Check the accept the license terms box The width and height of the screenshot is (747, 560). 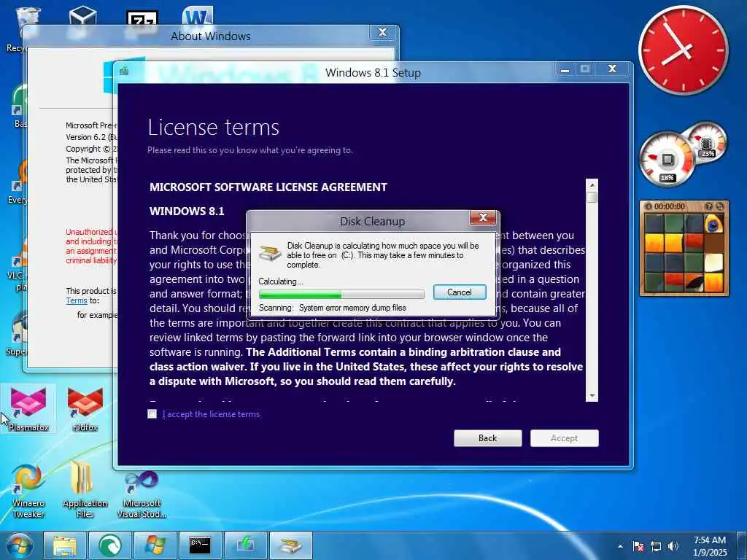[152, 414]
